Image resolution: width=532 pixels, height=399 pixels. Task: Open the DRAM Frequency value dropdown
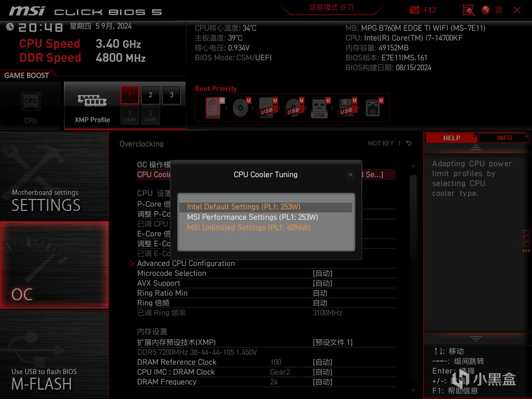pyautogui.click(x=322, y=382)
